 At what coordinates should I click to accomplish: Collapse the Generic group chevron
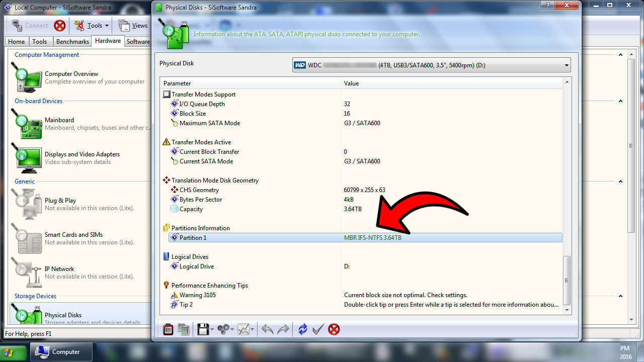coord(620,182)
